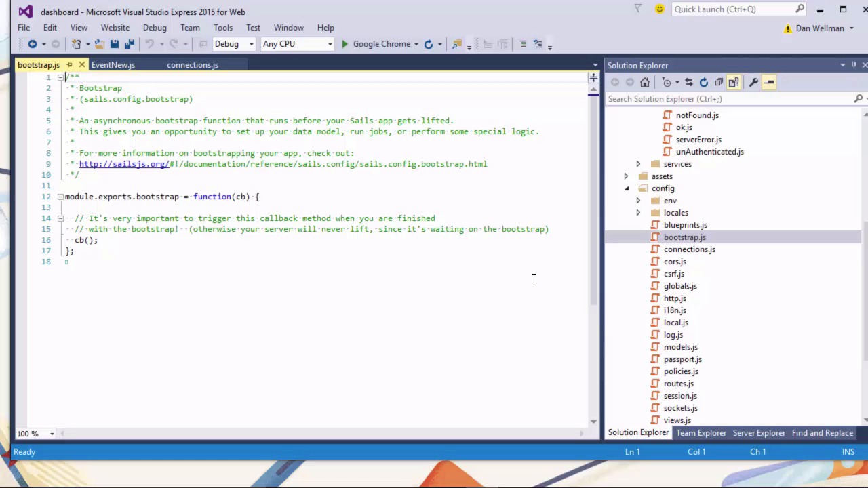Select routes.js in Solution Explorer
The image size is (868, 488).
[678, 384]
